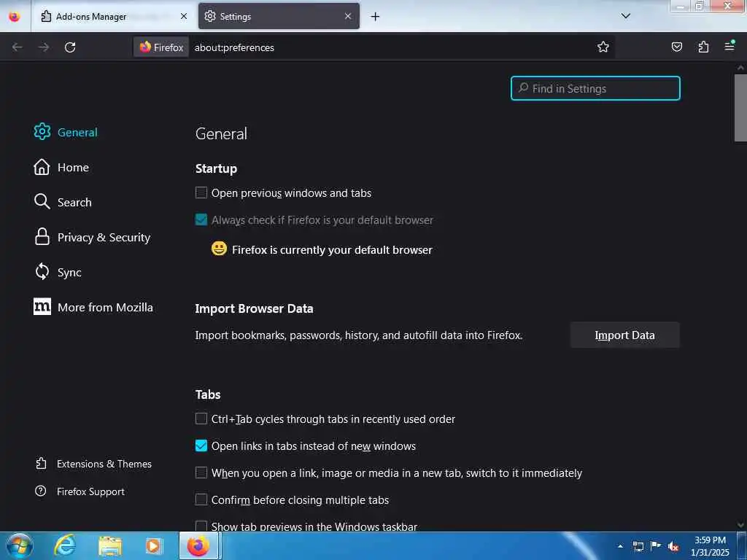Click the Extensions & Themes puzzle icon
This screenshot has height=560, width=747.
(41, 463)
